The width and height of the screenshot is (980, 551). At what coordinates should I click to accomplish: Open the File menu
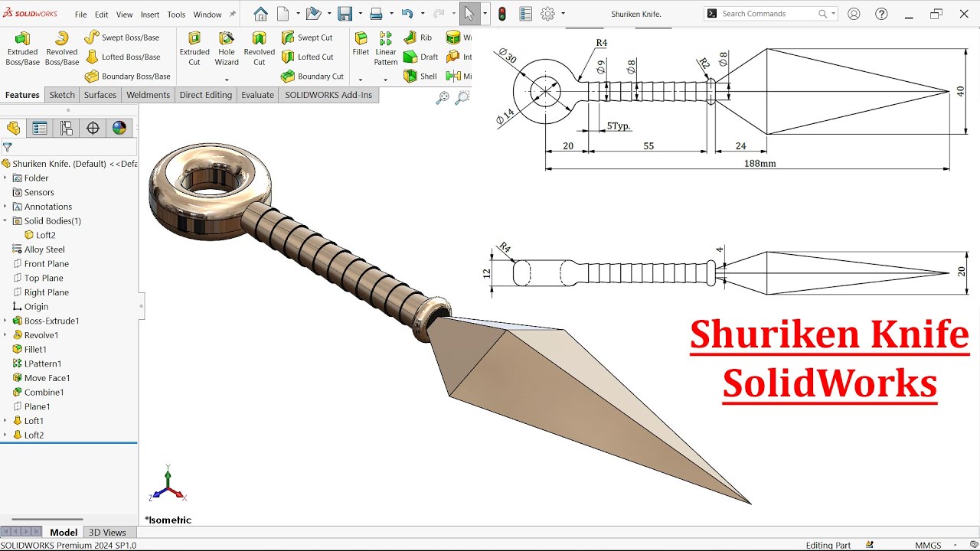pos(80,15)
